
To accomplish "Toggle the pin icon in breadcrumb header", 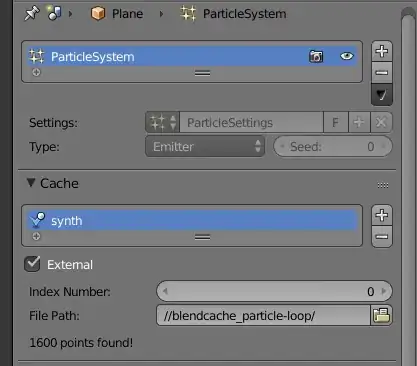I will pyautogui.click(x=32, y=14).
